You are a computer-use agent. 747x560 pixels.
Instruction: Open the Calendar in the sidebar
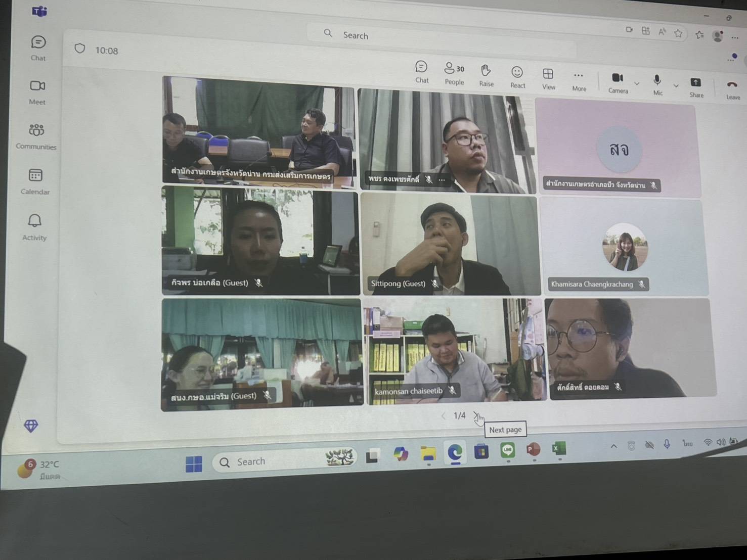point(35,181)
